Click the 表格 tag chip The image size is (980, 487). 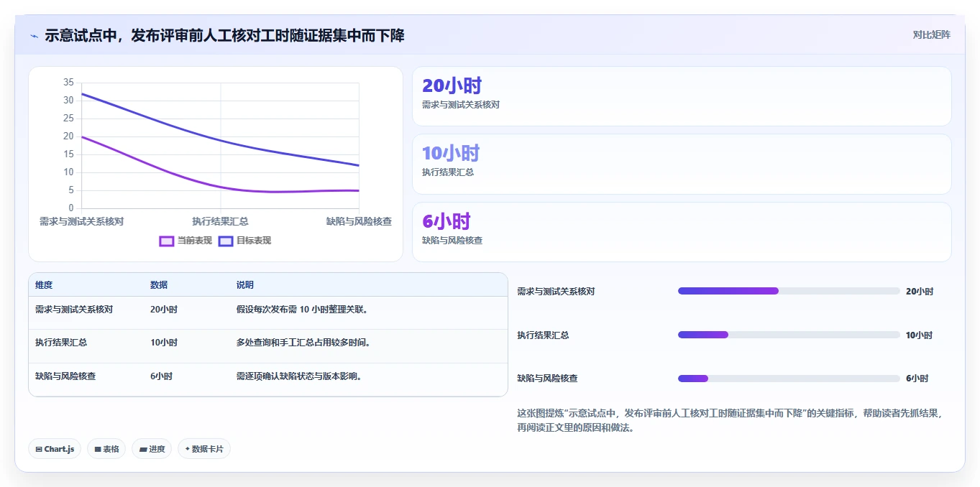(106, 449)
